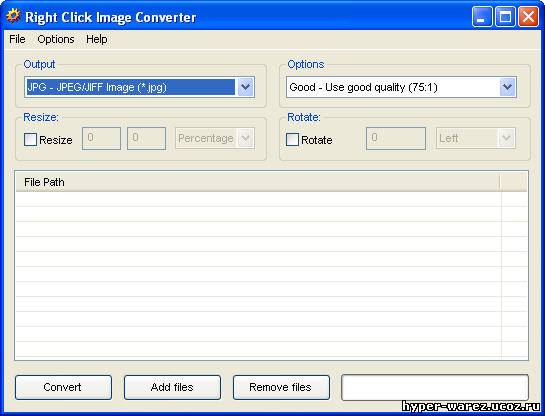Open the Options menu

(x=56, y=39)
